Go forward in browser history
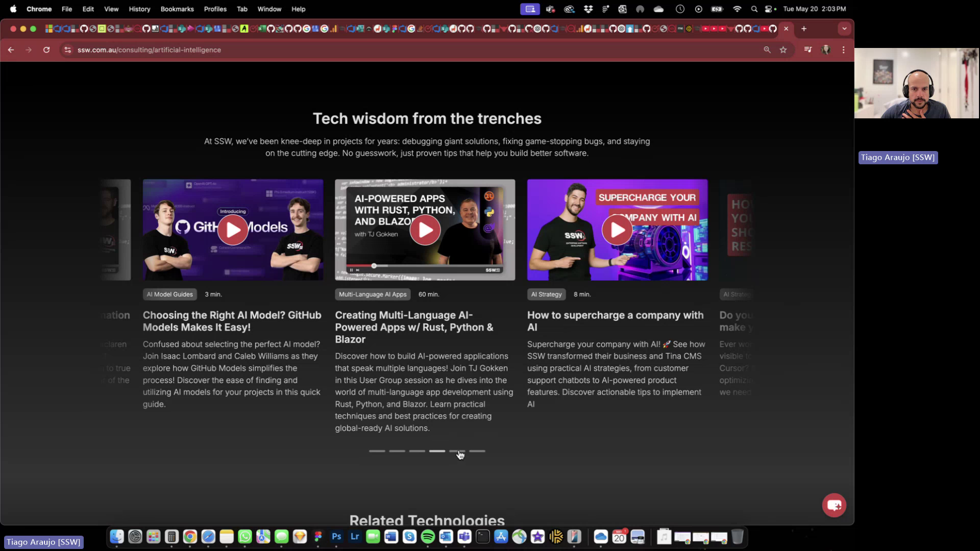This screenshot has width=980, height=551. pos(29,50)
